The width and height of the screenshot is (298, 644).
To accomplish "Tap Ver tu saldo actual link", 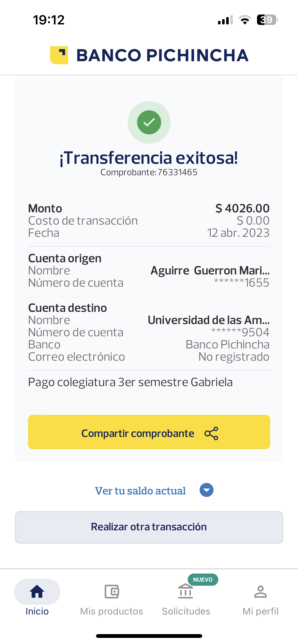I will [140, 491].
